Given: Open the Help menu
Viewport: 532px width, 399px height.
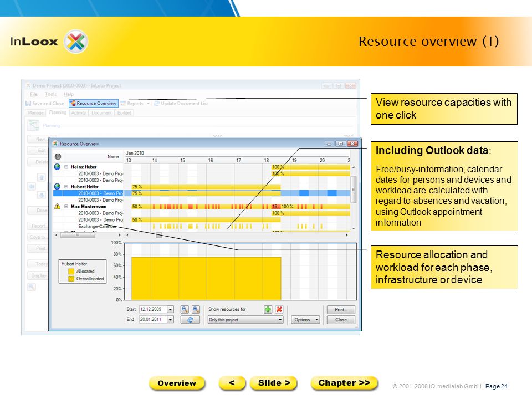Looking at the screenshot, I should click(x=69, y=94).
